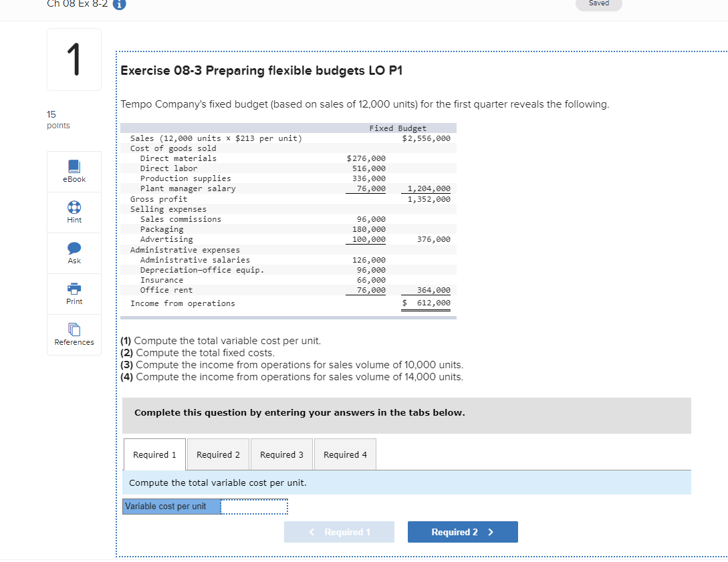Click the Direct materials $276,000 value

pos(366,158)
